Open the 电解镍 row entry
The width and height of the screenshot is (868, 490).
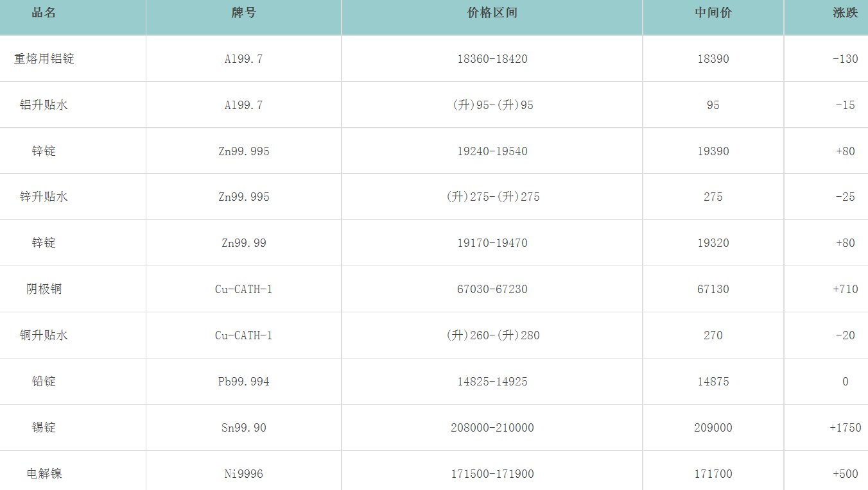[x=44, y=474]
